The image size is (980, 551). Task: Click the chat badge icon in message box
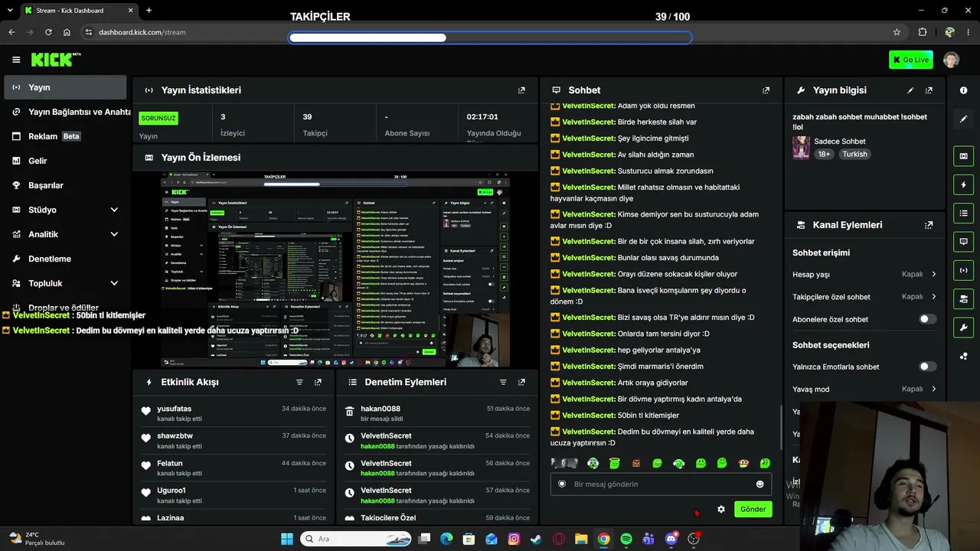(x=562, y=484)
